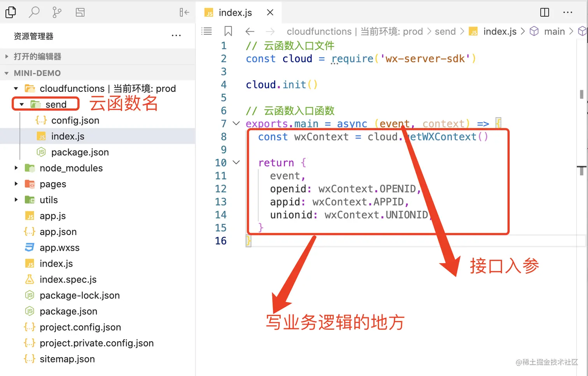Image resolution: width=588 pixels, height=376 pixels.
Task: Click the send folder icon
Action: (36, 104)
